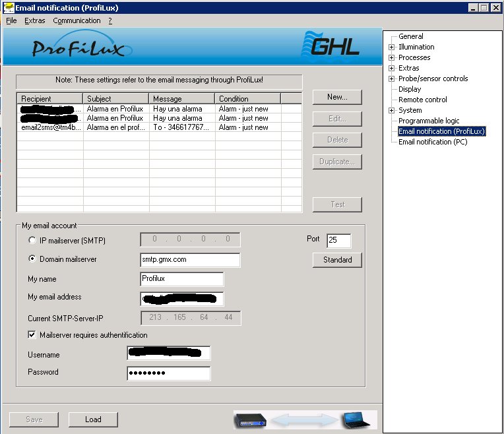The width and height of the screenshot is (504, 434).
Task: Click the Domain mailserver field smtp.gmx.com
Action: (190, 260)
